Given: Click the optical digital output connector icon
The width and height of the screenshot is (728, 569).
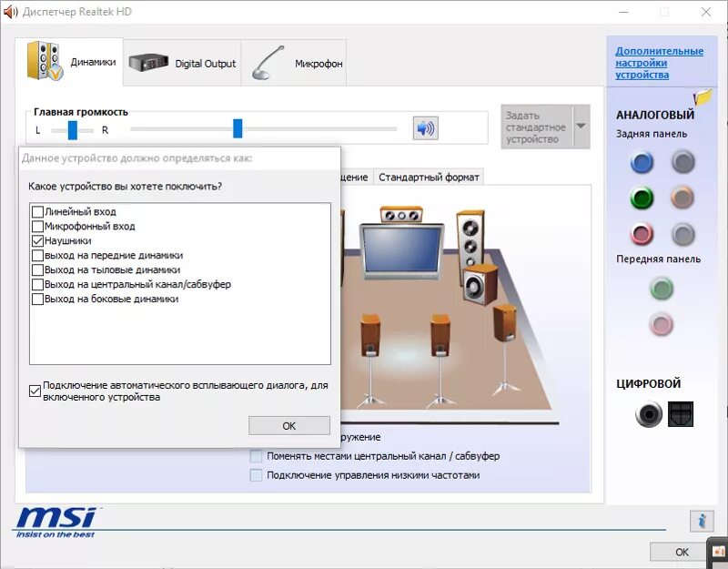Looking at the screenshot, I should pos(681,414).
